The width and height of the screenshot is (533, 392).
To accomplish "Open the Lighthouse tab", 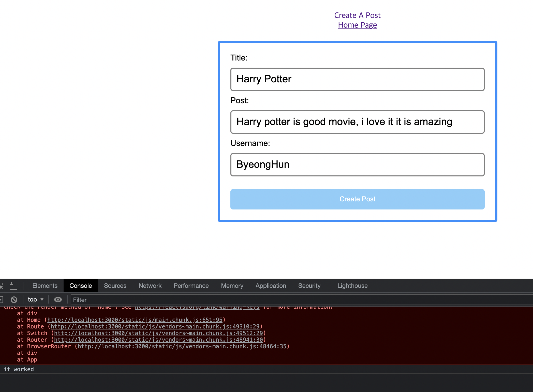I will tap(352, 286).
